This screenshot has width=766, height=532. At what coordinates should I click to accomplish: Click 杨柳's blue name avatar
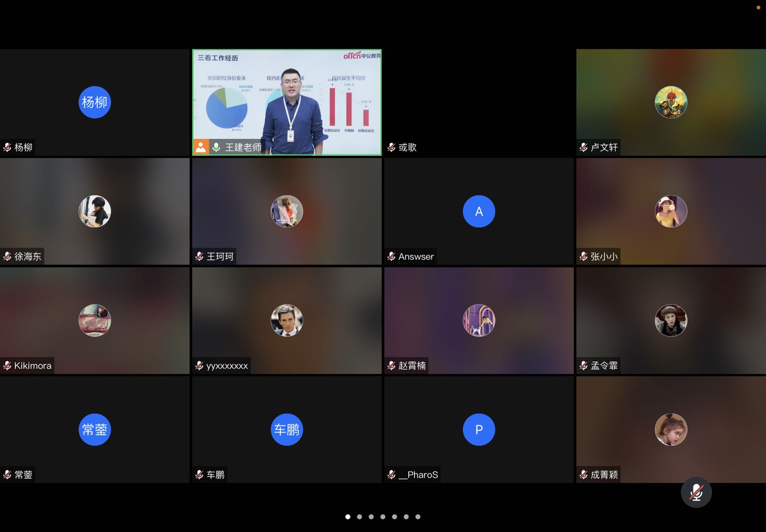click(95, 102)
